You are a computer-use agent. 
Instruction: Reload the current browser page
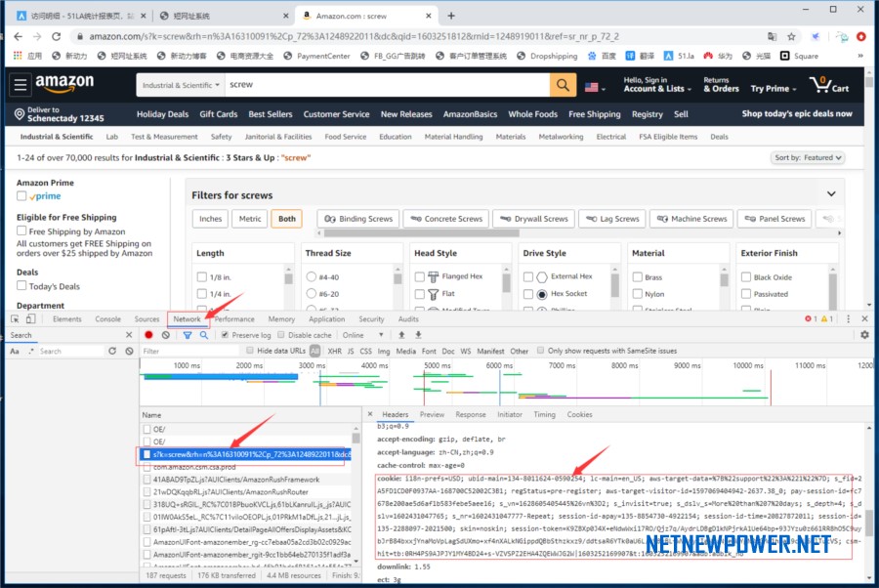pos(56,36)
